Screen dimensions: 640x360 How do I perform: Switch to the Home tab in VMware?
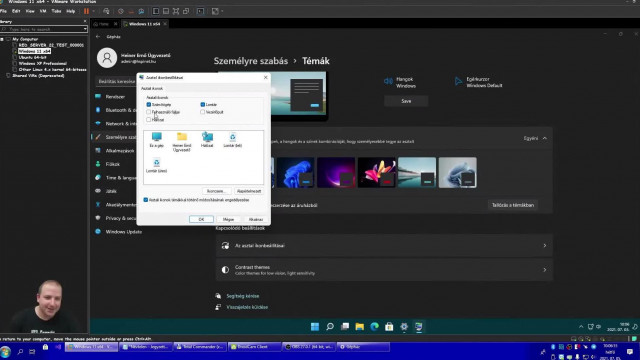[104, 24]
